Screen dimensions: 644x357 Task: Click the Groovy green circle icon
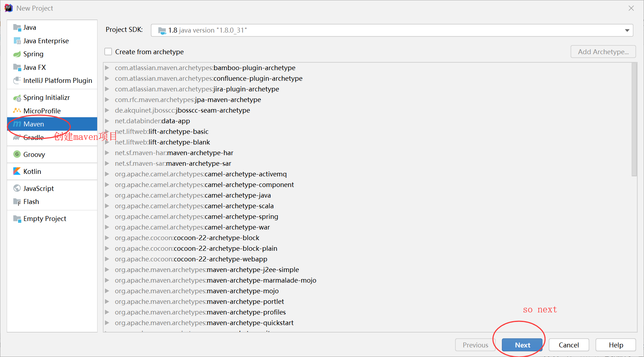(x=17, y=154)
